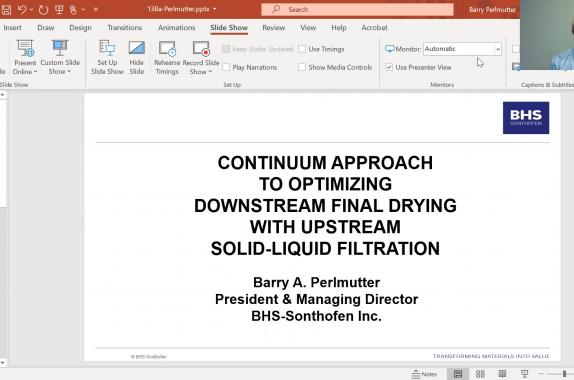Viewport: 574px width, 380px height.
Task: Switch to the Design tab
Action: [x=81, y=28]
